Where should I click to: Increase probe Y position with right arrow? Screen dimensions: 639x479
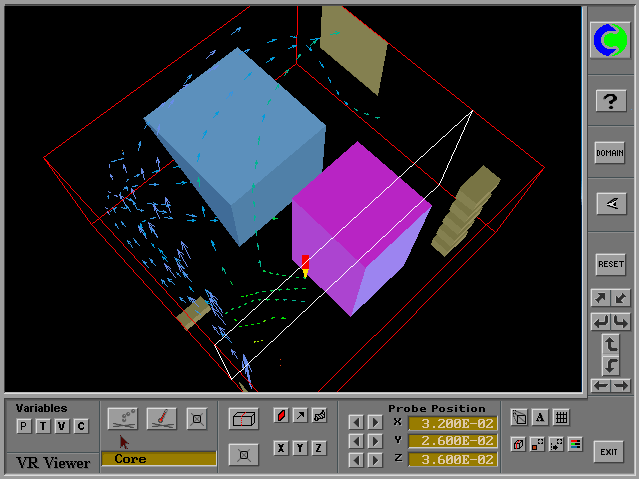tap(374, 441)
